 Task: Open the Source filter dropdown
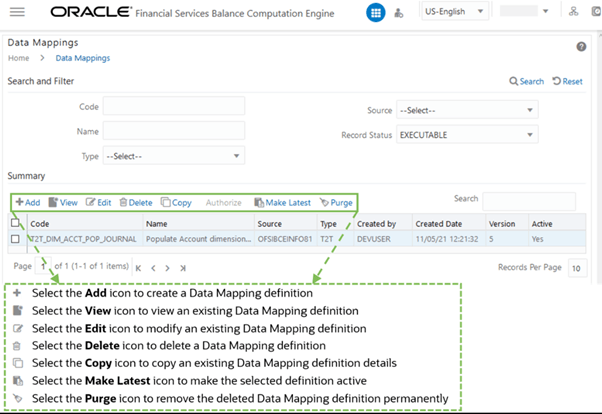467,110
